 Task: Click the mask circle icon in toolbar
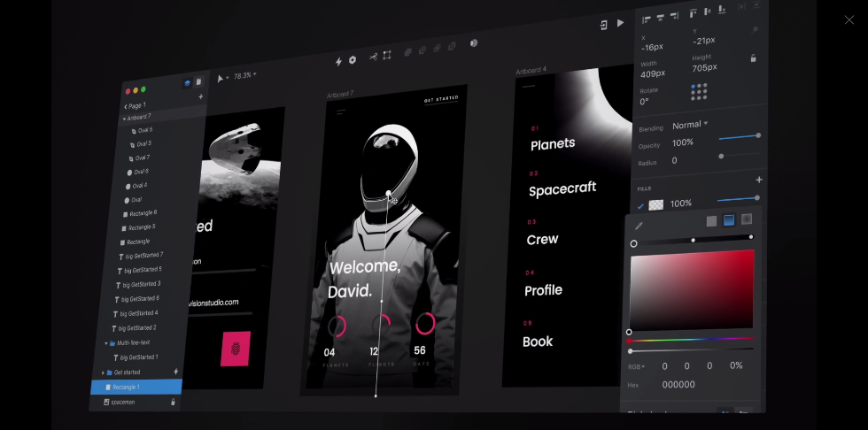coord(474,43)
